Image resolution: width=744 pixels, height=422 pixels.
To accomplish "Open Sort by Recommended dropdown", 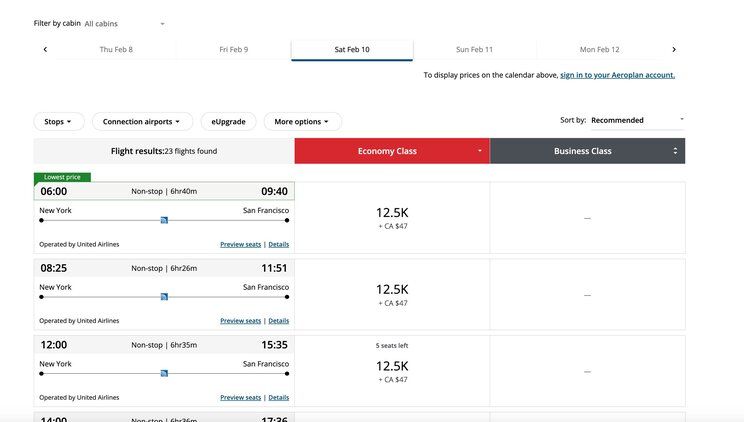I will [637, 120].
